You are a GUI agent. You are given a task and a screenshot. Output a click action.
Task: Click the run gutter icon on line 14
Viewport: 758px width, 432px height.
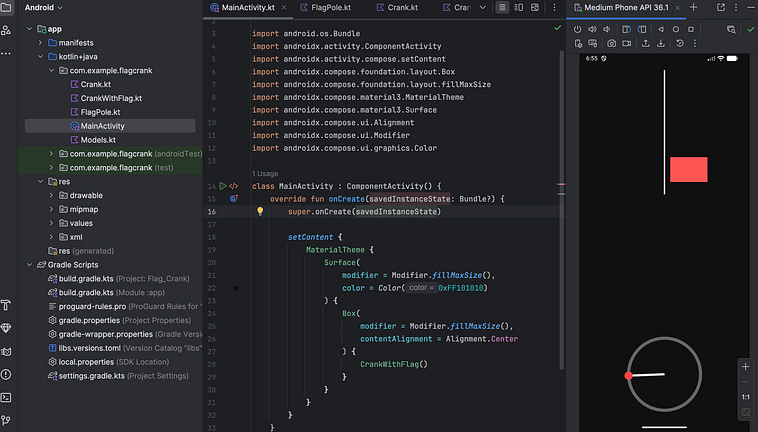222,186
